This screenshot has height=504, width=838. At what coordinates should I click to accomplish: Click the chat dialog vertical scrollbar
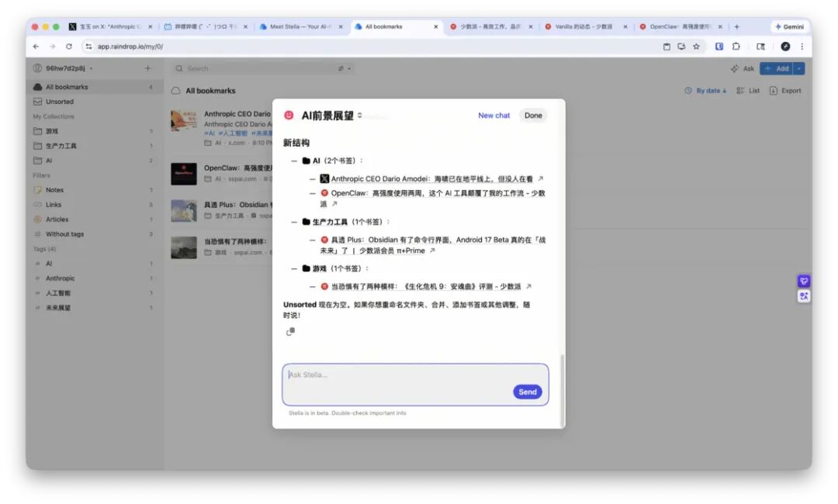point(562,390)
